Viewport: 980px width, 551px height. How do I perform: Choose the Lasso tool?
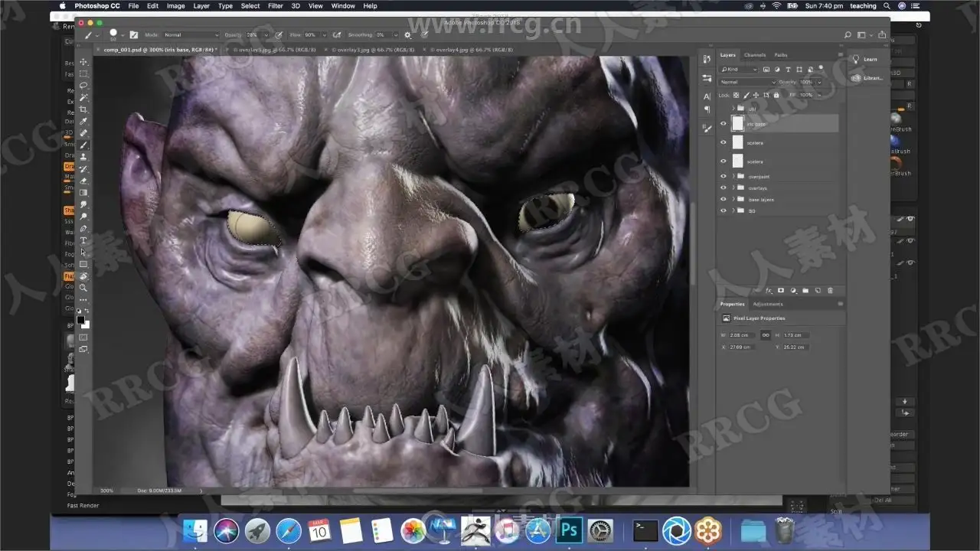(x=83, y=86)
